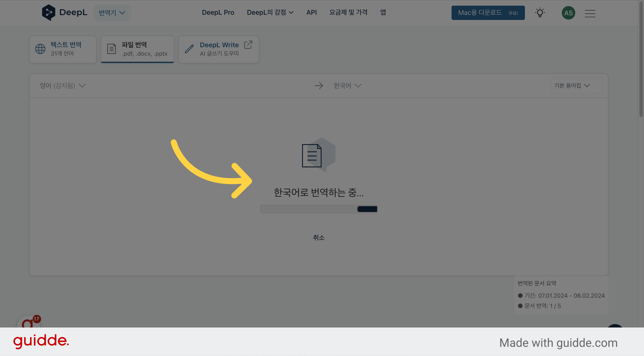
Task: Click the globe icon in 텍스트 번역
Action: pos(40,49)
